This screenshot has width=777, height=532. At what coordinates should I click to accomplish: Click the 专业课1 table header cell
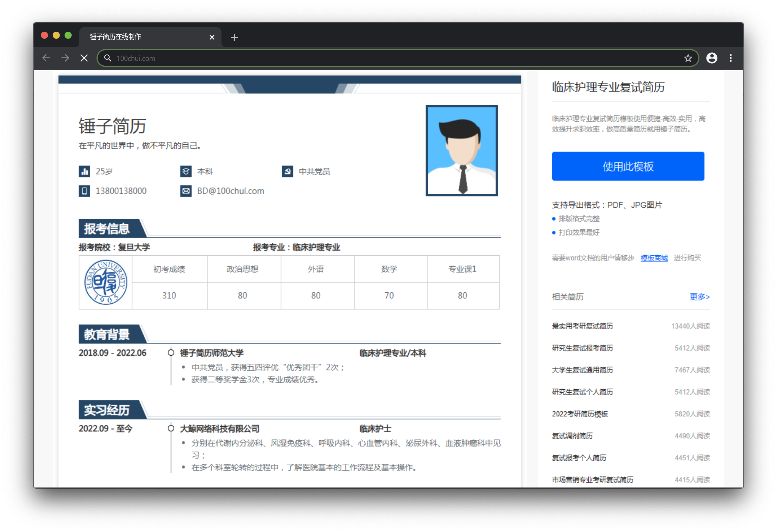pyautogui.click(x=463, y=269)
